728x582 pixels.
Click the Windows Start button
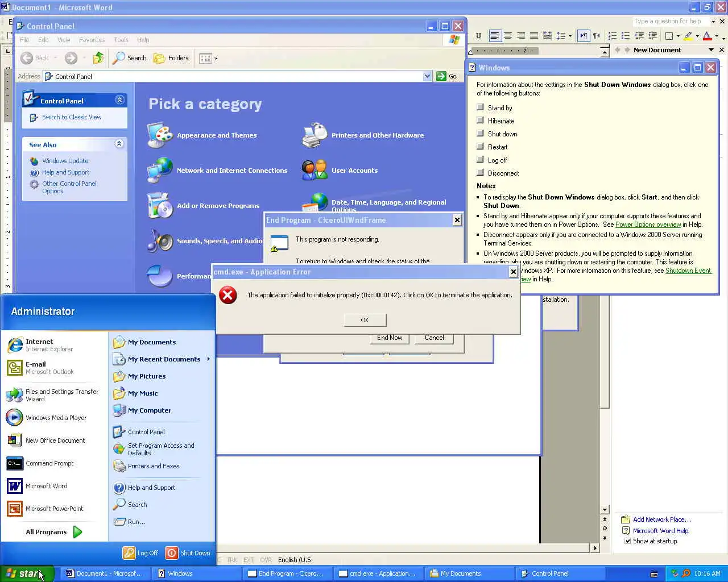26,573
